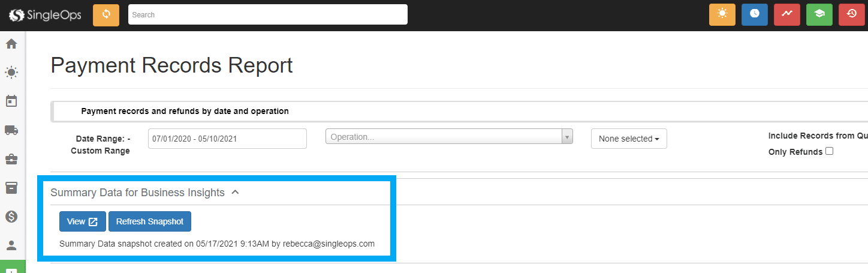The height and width of the screenshot is (273, 868).
Task: Open the truck icon in sidebar
Action: pos(11,130)
